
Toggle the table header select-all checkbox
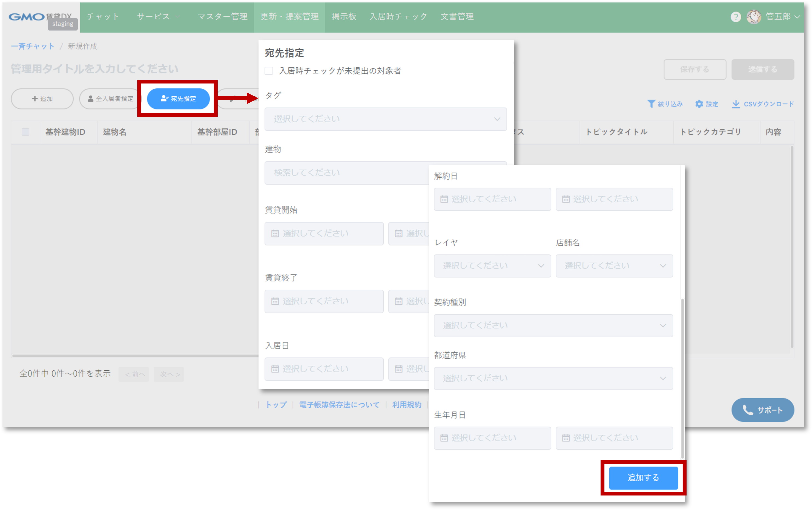coord(25,132)
